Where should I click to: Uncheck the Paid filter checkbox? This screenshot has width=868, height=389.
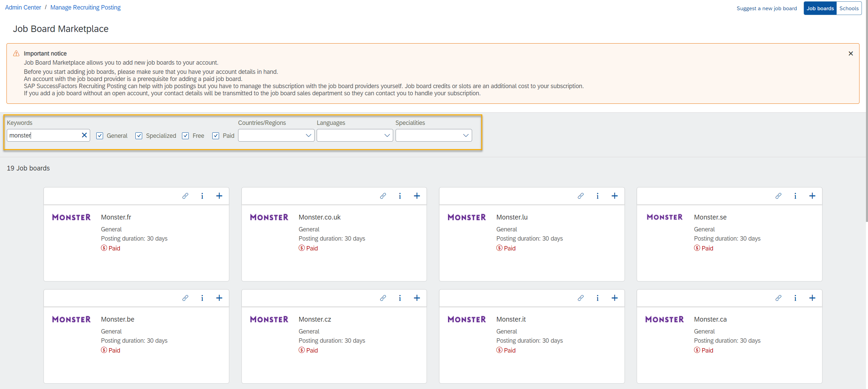coord(216,136)
